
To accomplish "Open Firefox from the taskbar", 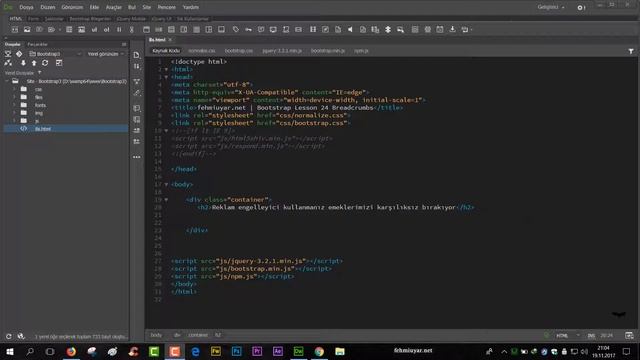I will (x=71, y=351).
